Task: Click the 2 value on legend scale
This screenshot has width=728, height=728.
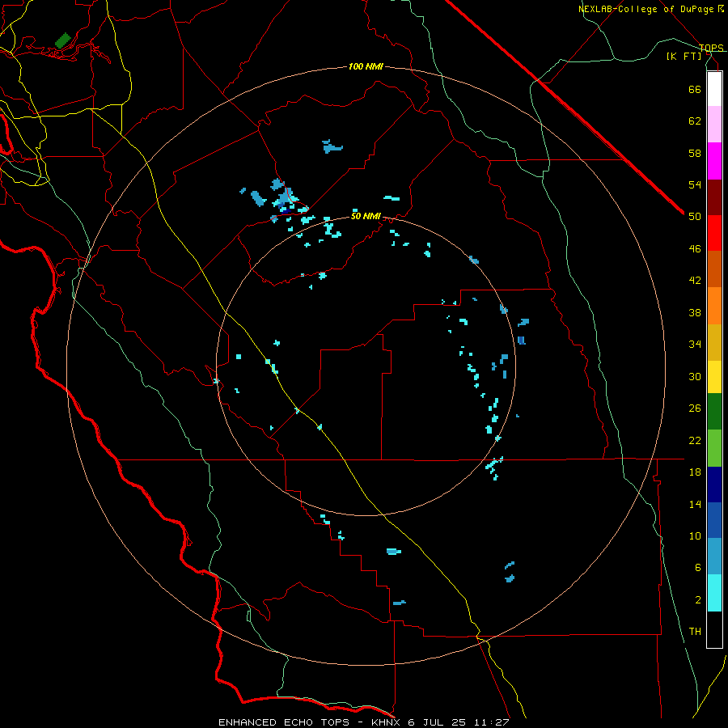Action: [x=698, y=600]
